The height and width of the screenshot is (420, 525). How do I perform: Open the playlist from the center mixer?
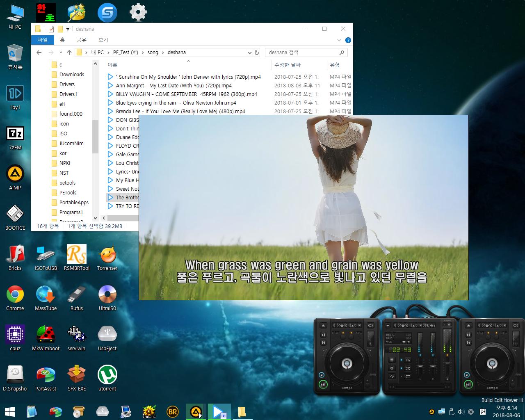coord(392,360)
